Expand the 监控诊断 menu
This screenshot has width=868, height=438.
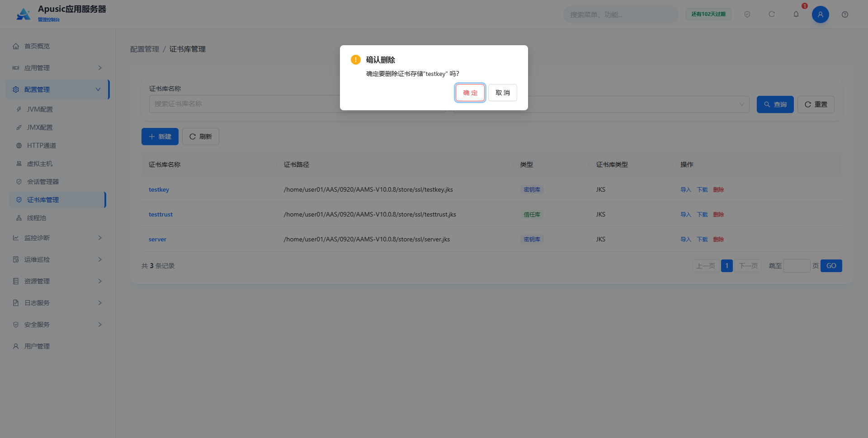[x=58, y=238]
